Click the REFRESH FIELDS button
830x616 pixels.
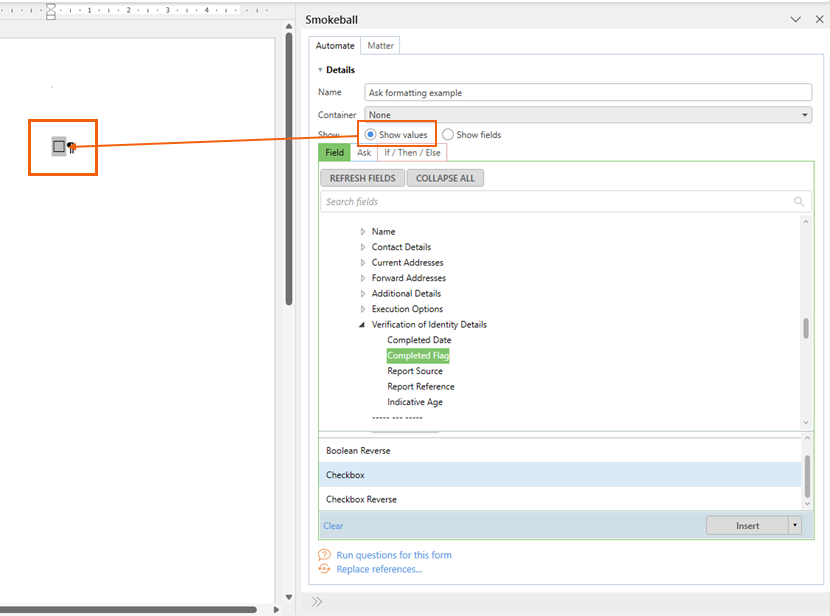tap(363, 178)
